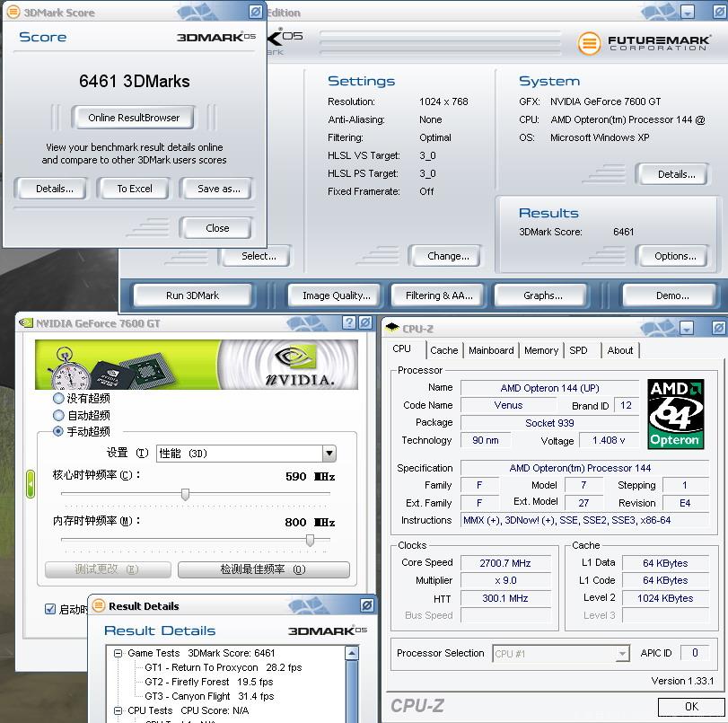Switch to the Memory tab in CPU-Z

click(x=541, y=350)
